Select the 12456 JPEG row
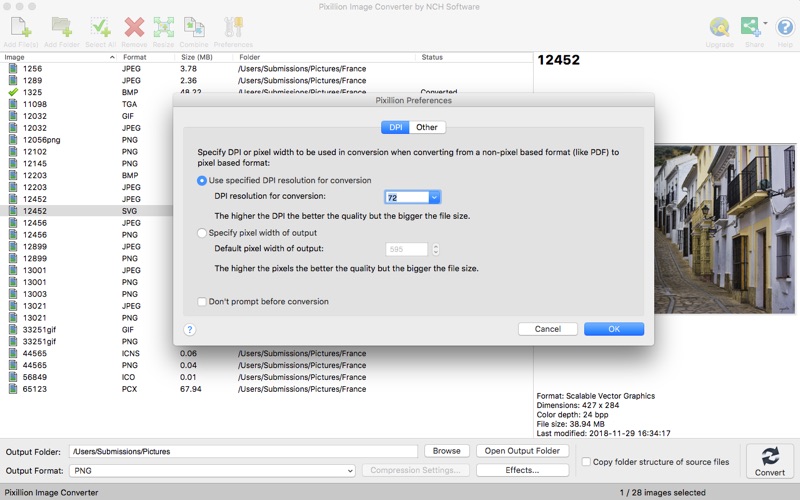The image size is (800, 500). 87,222
